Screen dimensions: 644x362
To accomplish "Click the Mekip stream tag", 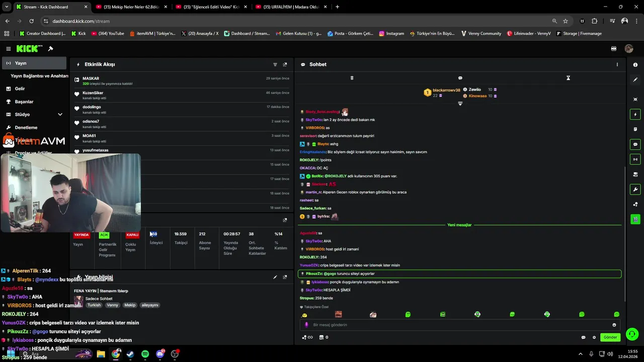I will point(130,305).
